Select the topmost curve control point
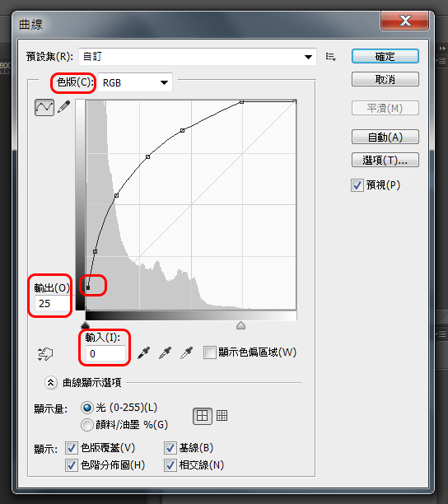 coord(241,102)
